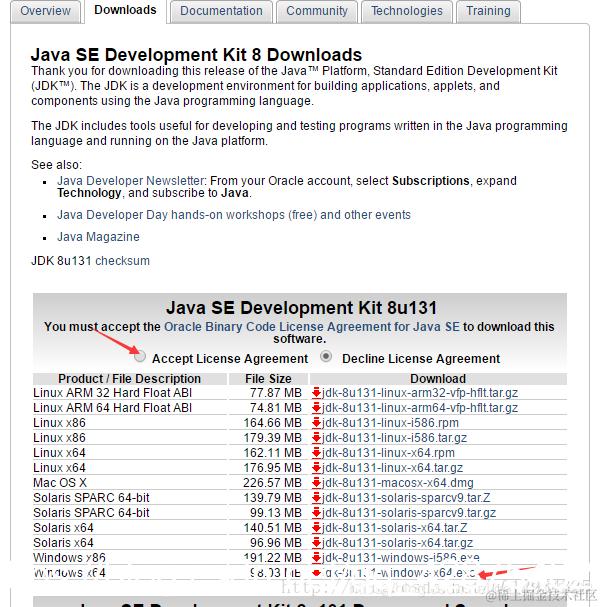This screenshot has width=602, height=607.
Task: Download jdk-8u131-macosx-x64.dmg file link
Action: [398, 483]
